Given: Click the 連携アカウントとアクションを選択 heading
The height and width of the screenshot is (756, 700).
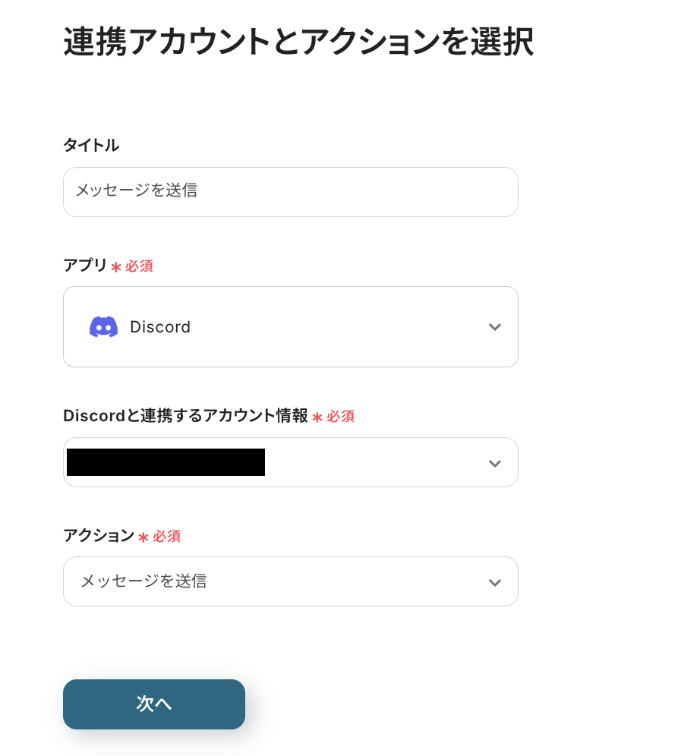Looking at the screenshot, I should pyautogui.click(x=298, y=43).
